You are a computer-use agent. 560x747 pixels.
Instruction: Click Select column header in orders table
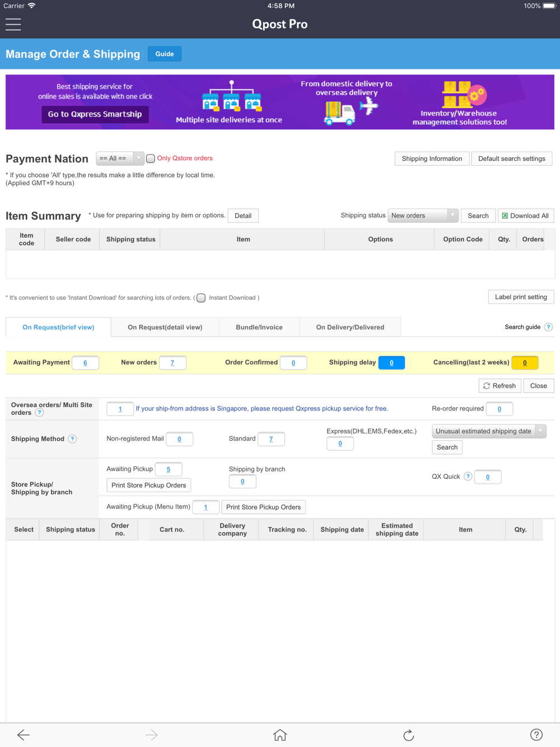pos(24,530)
